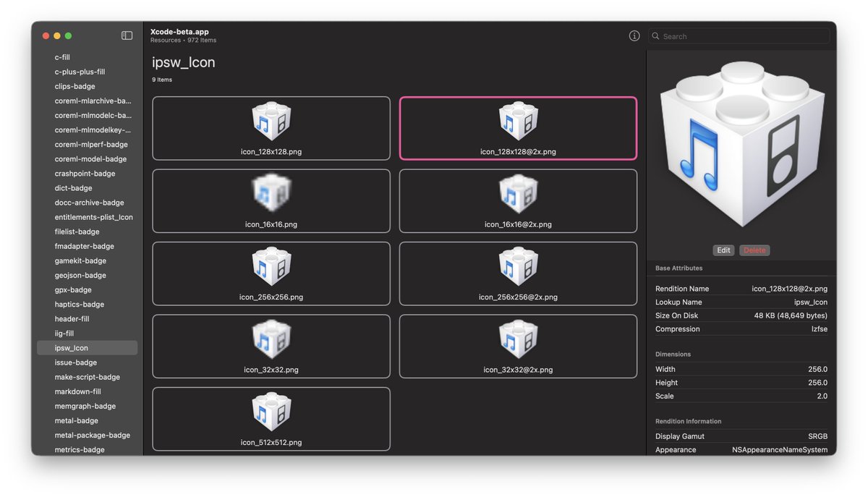Click the Base Attributes section header
This screenshot has height=497, width=868.
click(678, 268)
